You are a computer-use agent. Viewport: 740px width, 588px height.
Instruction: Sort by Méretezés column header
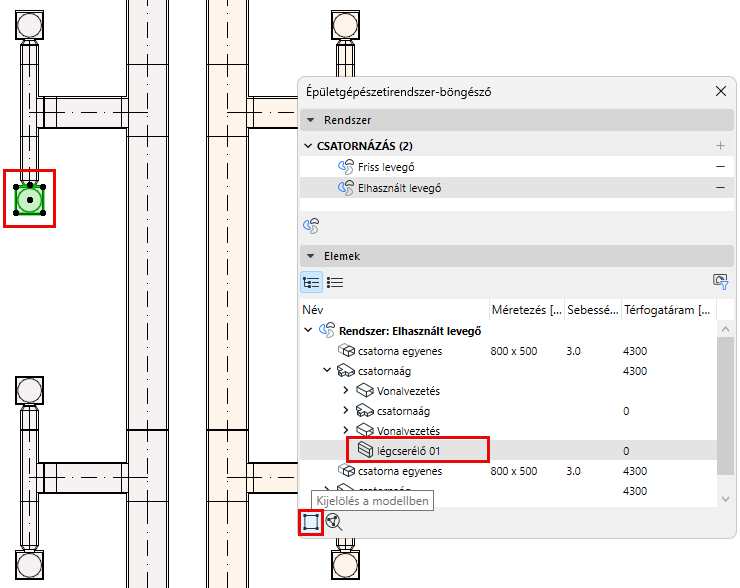[x=527, y=310]
